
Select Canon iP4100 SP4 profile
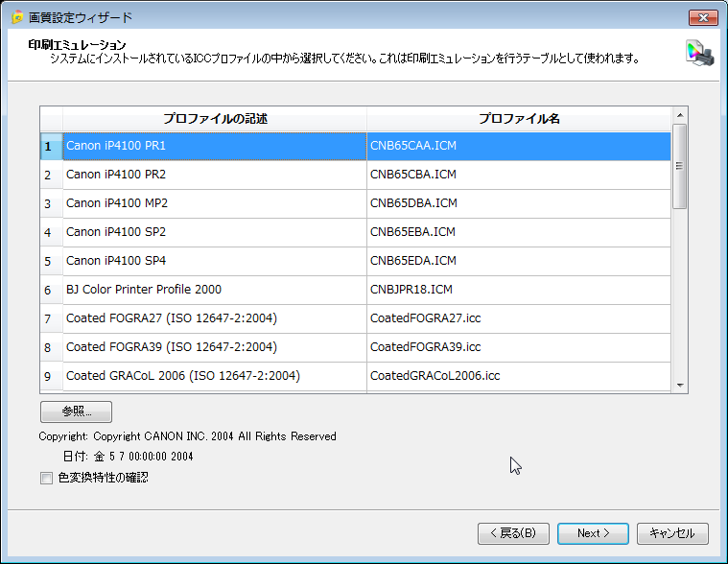(x=213, y=261)
